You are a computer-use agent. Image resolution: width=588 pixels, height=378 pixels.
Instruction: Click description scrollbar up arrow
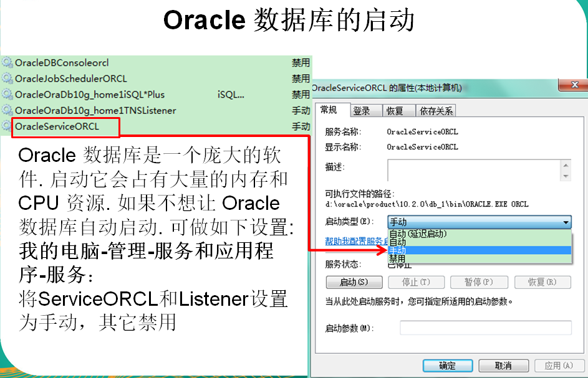click(566, 165)
